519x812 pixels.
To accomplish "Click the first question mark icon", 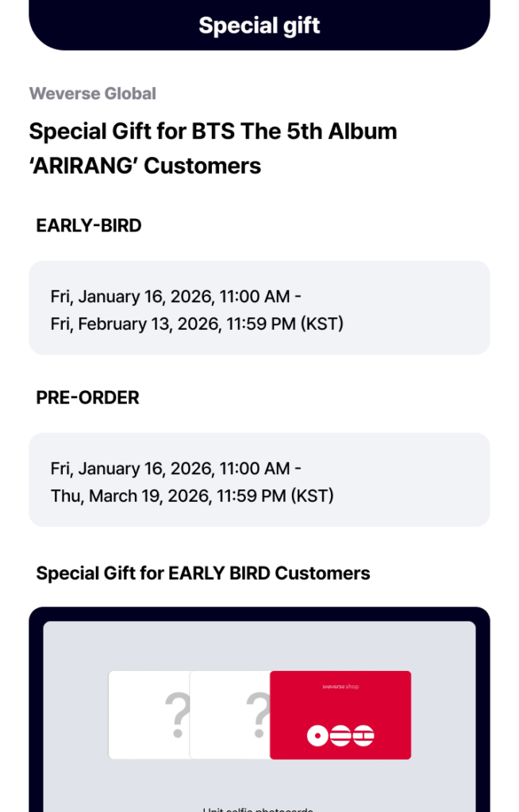I will (177, 714).
